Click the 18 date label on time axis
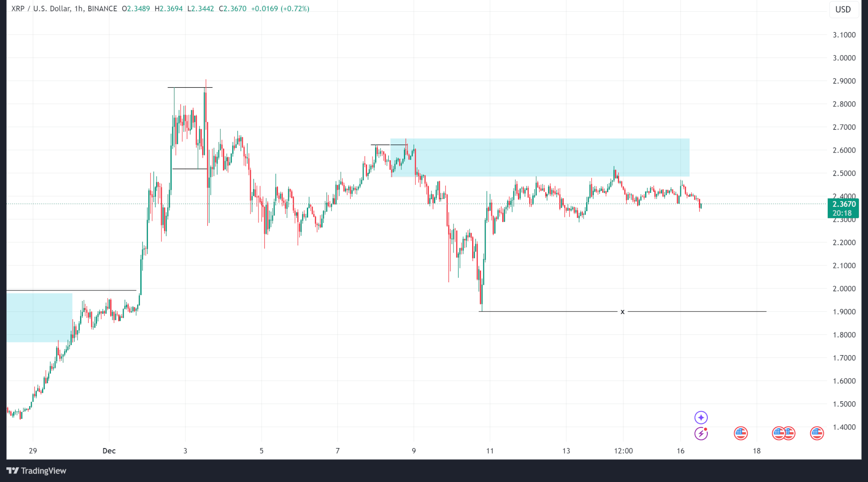 [757, 451]
